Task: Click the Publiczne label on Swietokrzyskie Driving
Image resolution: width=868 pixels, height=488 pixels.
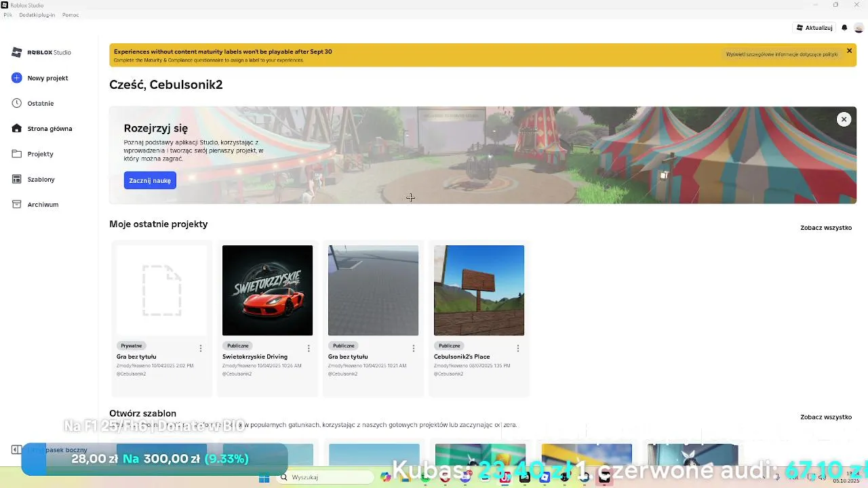Action: (238, 346)
